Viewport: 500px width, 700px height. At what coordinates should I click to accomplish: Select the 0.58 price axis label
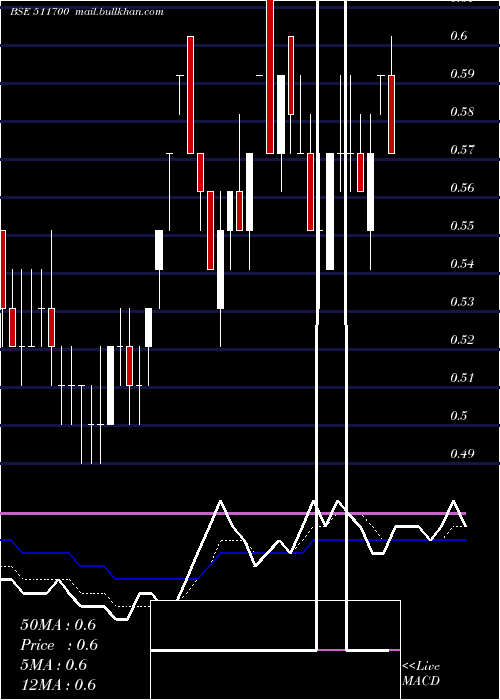(x=462, y=111)
